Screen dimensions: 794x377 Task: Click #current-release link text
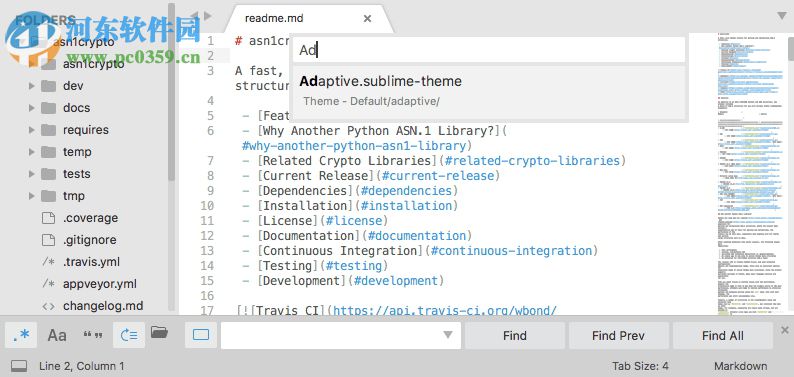pos(438,176)
